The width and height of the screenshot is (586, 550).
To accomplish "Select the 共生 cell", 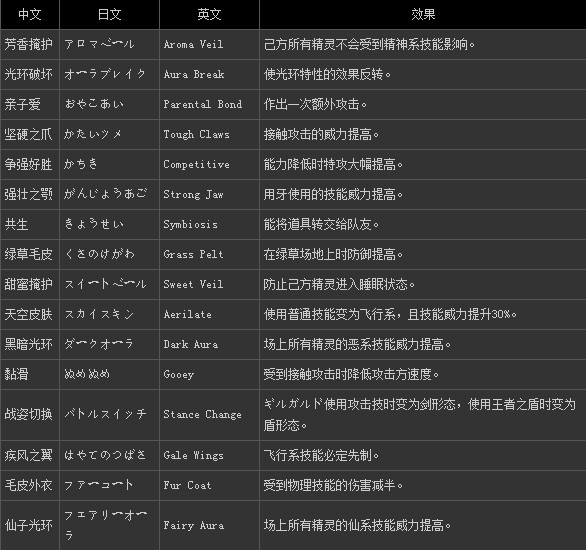I will (30, 225).
